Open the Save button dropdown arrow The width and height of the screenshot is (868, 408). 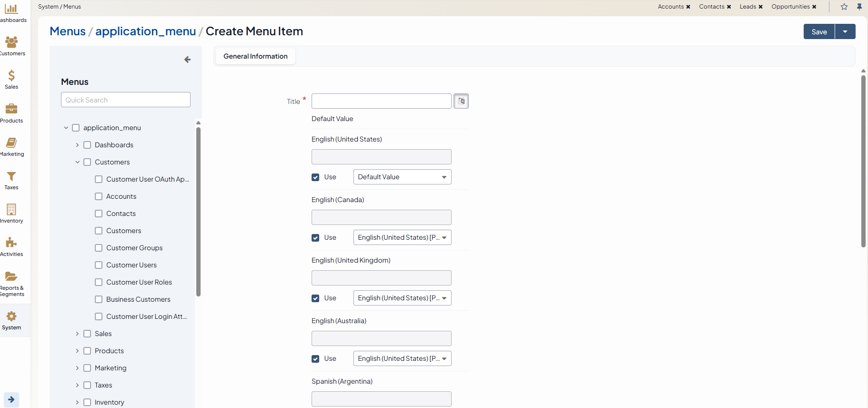pyautogui.click(x=845, y=31)
